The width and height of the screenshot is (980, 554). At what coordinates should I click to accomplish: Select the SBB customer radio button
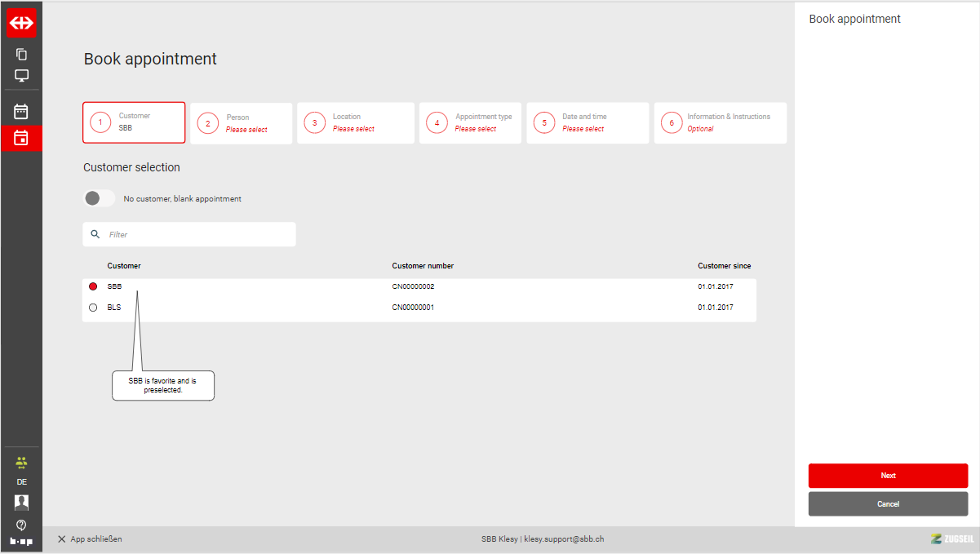tap(93, 286)
